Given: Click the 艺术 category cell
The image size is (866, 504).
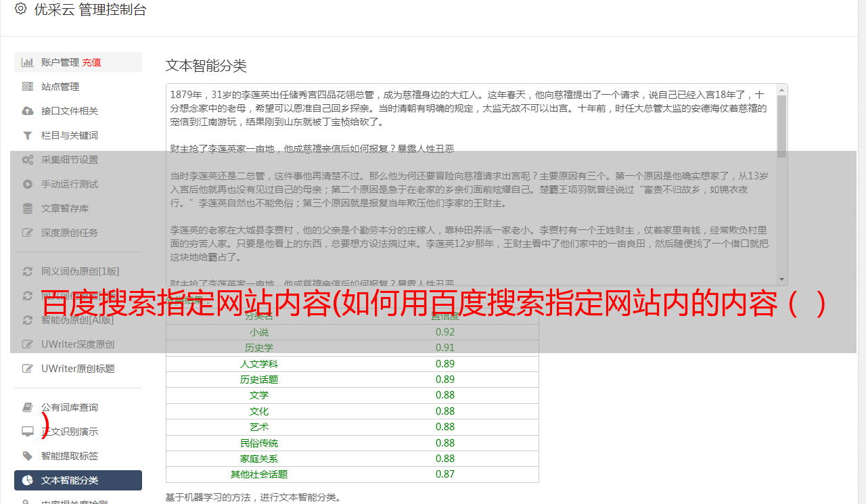Looking at the screenshot, I should pos(259,427).
